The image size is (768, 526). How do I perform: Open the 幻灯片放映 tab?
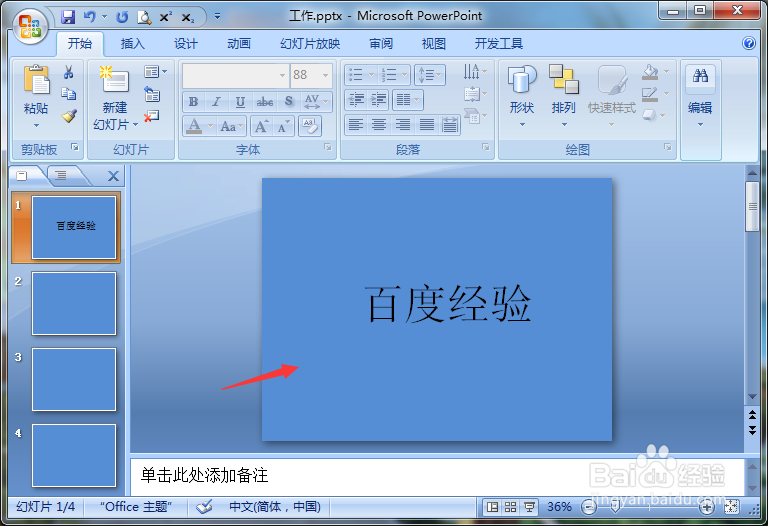310,44
